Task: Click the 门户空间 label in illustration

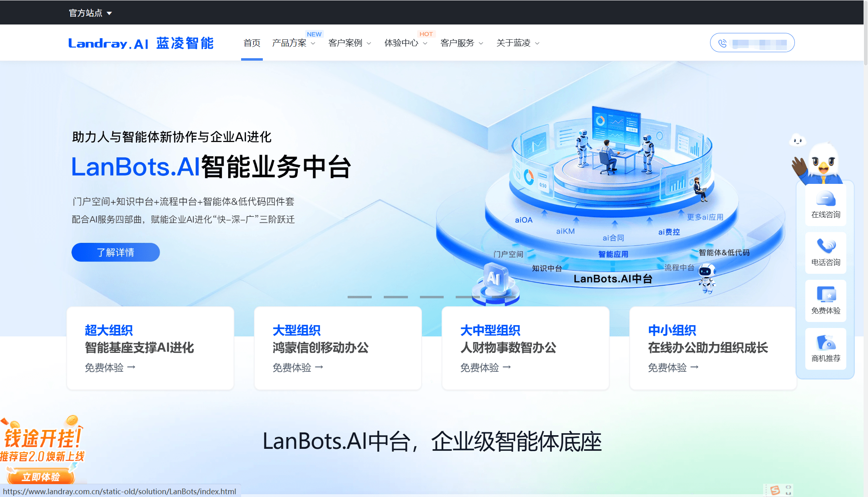Action: pos(508,254)
